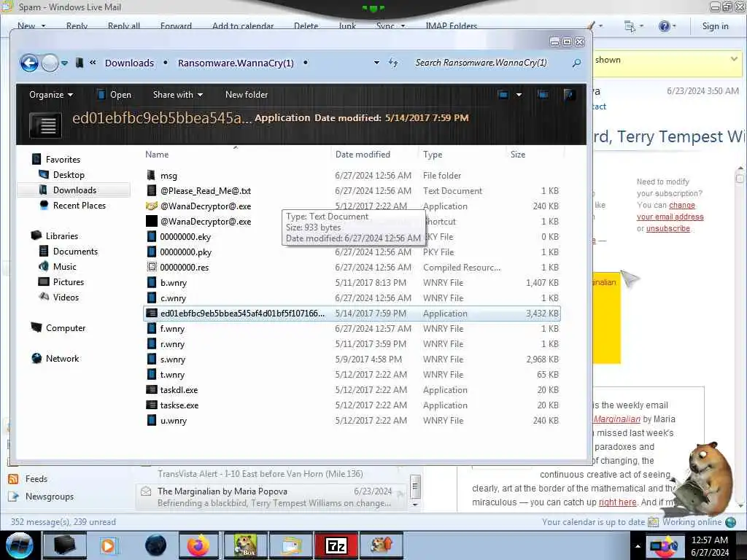Click the right here link in email
Image resolution: width=747 pixels, height=560 pixels.
coord(617,502)
